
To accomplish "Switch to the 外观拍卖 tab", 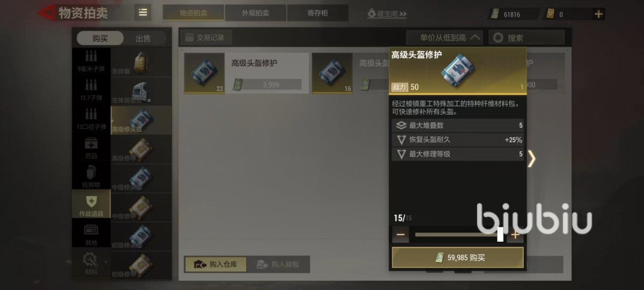I will (256, 13).
